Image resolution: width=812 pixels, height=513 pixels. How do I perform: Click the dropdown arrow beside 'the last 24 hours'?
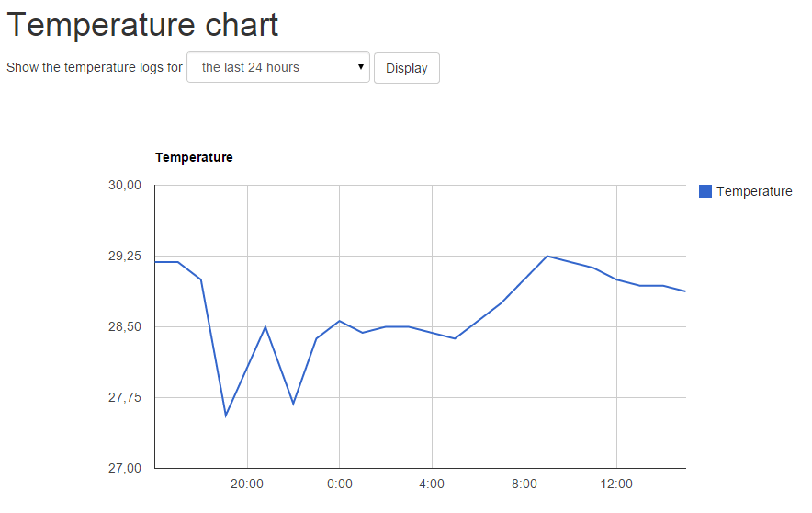[x=361, y=67]
